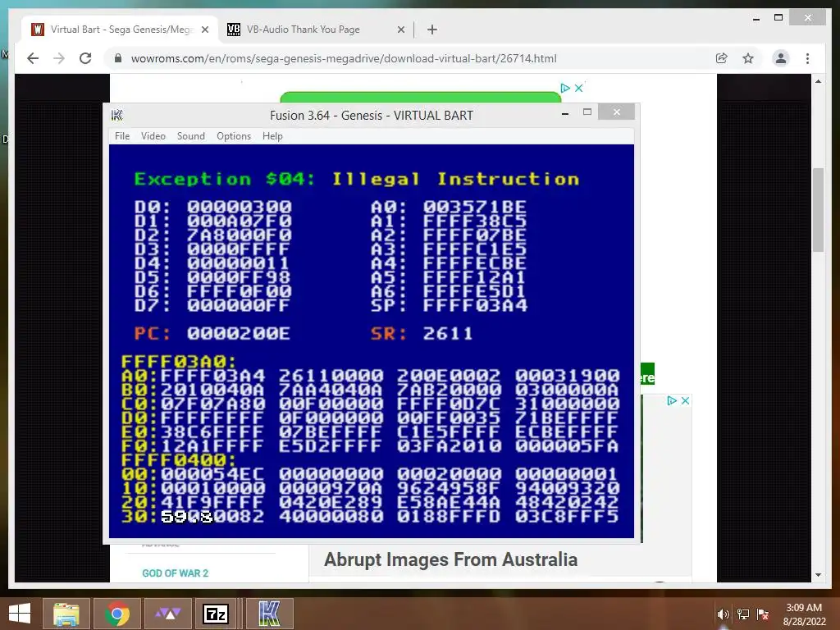The image size is (840, 630).
Task: Open Chrome's three-dot menu
Action: coord(807,58)
